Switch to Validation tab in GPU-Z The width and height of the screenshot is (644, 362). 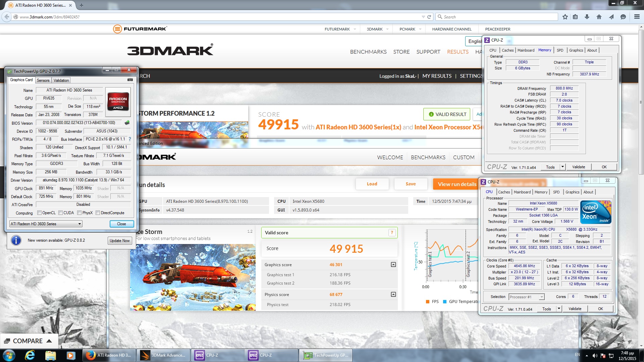[61, 80]
